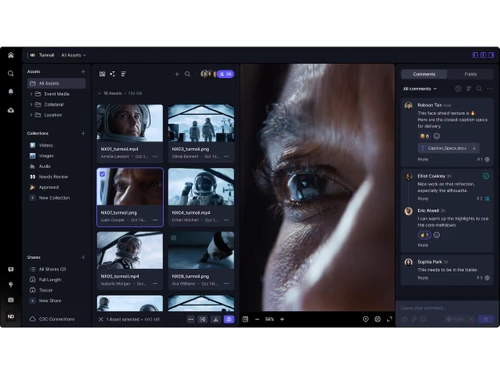Open the home icon in left rail

point(11,55)
